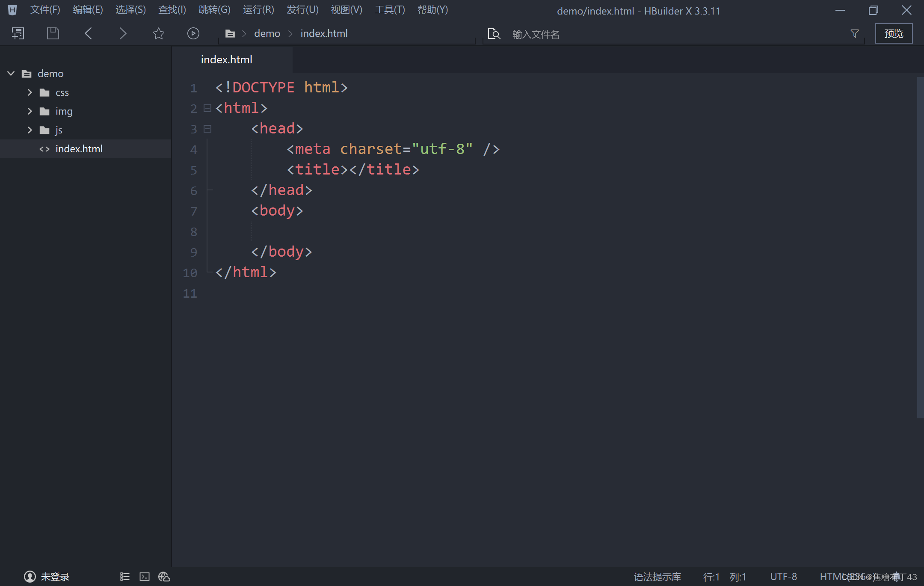924x586 pixels.
Task: Create a new file
Action: (18, 33)
